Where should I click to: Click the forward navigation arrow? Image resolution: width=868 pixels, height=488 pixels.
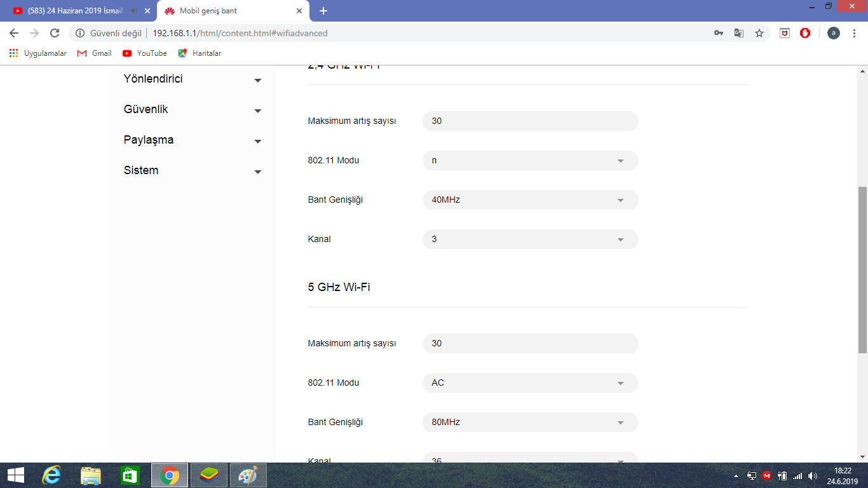[x=34, y=33]
